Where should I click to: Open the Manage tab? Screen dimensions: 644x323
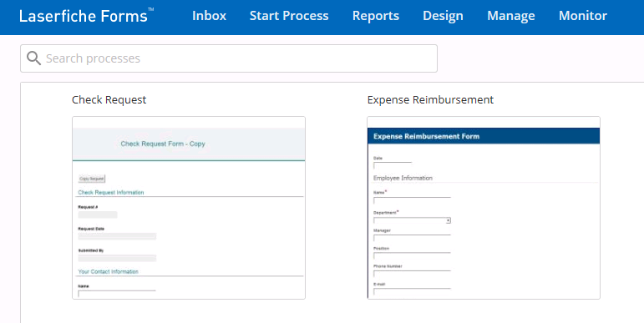511,16
